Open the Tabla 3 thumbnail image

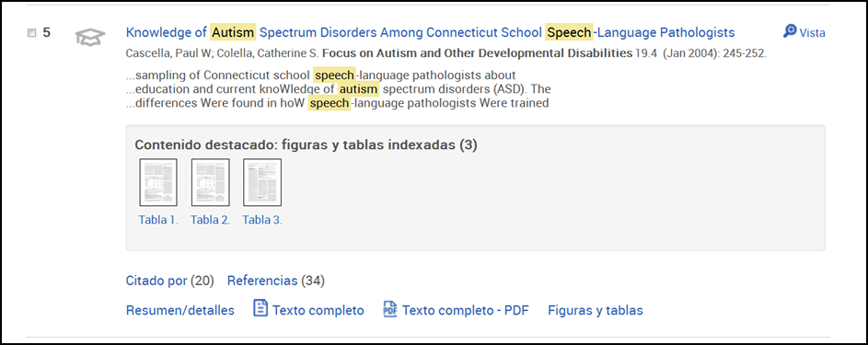[x=262, y=182]
